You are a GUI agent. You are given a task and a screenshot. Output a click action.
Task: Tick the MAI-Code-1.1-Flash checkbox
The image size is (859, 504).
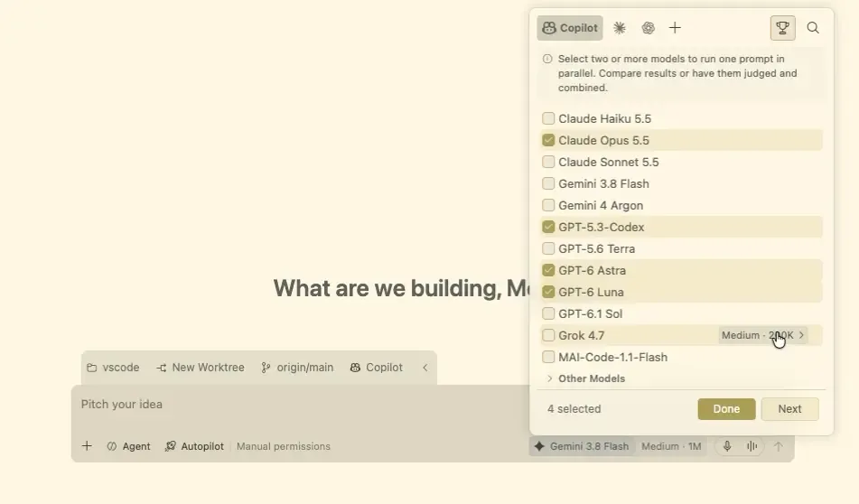(x=548, y=357)
